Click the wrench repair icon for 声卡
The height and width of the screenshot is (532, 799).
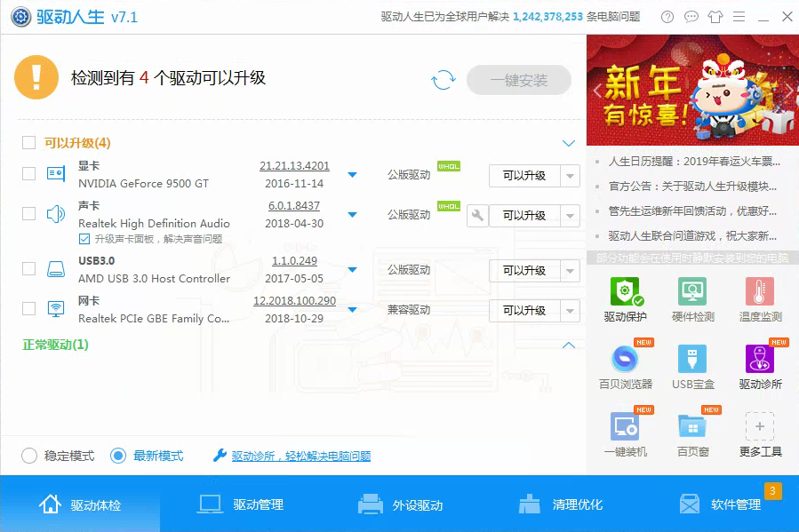coord(477,215)
